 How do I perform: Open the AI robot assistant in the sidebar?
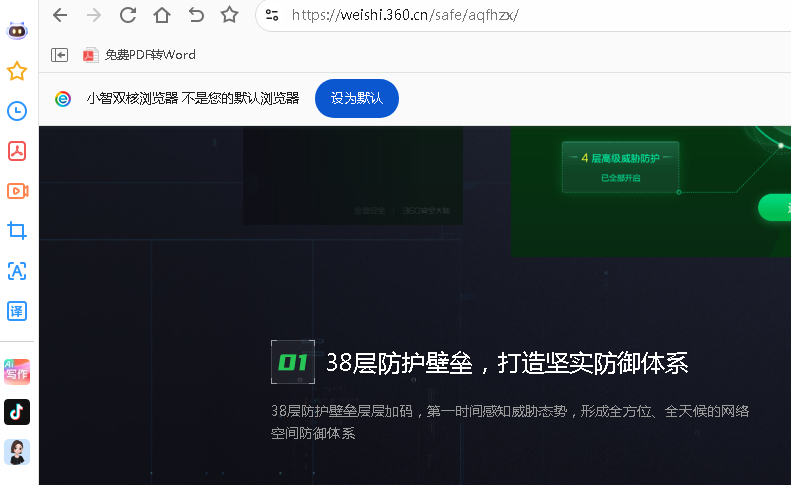coord(17,31)
